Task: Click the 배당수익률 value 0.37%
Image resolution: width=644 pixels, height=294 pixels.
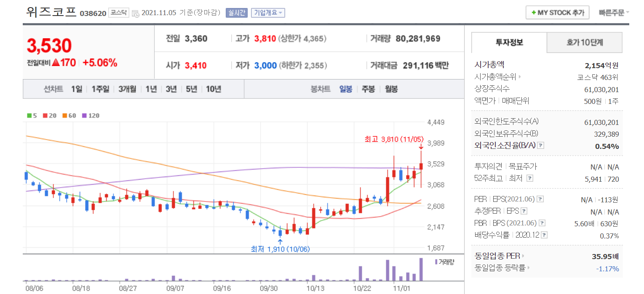Action: tap(609, 236)
